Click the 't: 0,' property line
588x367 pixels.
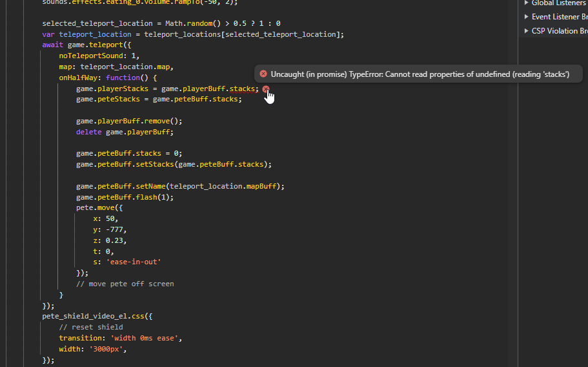click(x=103, y=251)
